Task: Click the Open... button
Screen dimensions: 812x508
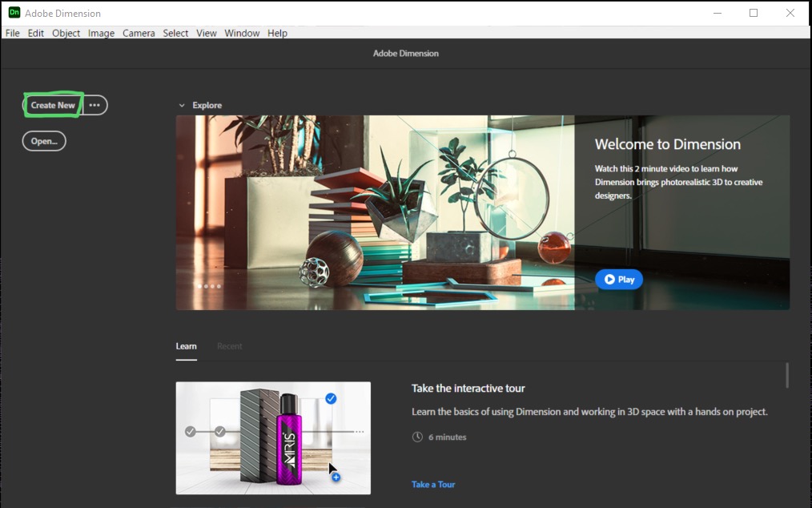Action: (44, 141)
